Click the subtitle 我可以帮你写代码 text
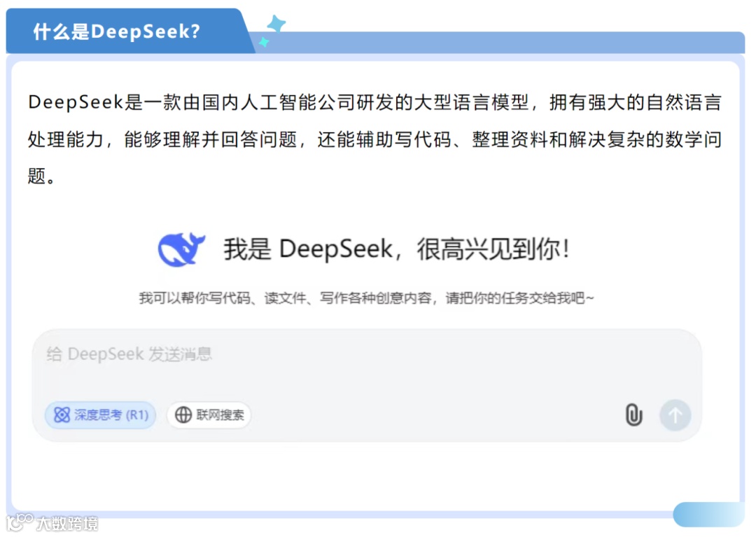This screenshot has height=537, width=756. (x=366, y=298)
